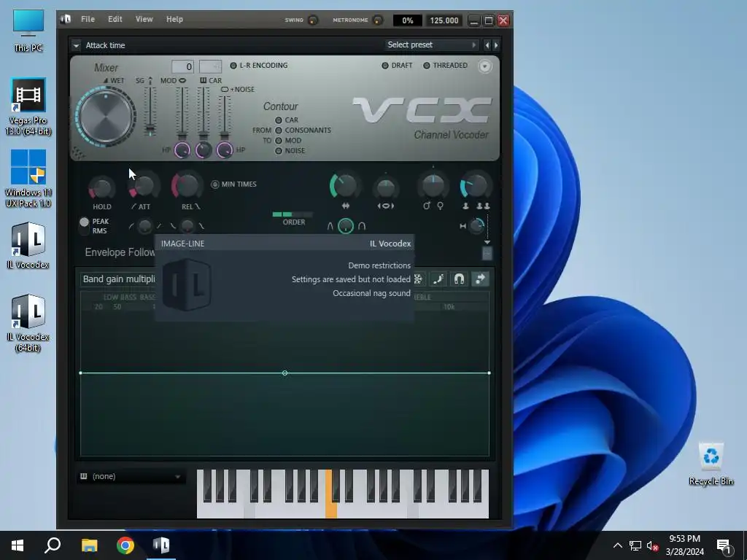Viewport: 747px width, 560px height.
Task: Click the band width arrows knob
Action: tap(344, 186)
